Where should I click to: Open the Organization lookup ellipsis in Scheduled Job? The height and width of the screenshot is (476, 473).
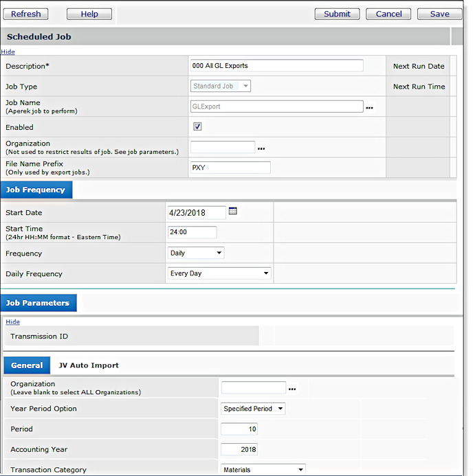coord(261,148)
